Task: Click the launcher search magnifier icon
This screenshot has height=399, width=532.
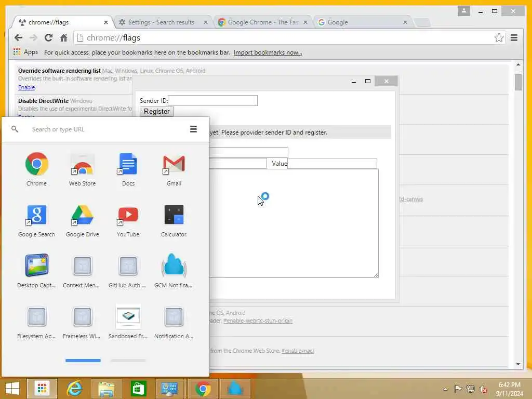Action: click(x=15, y=129)
